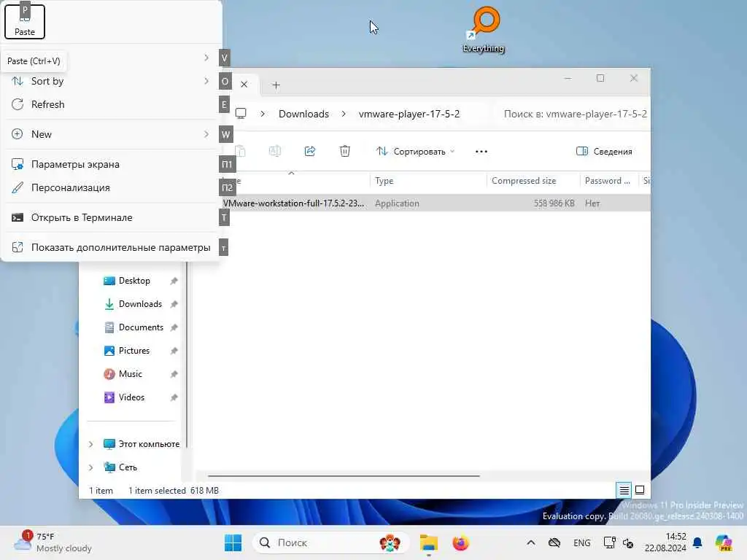This screenshot has width=747, height=560.
Task: Click the horizontal scrollbar in file list
Action: click(344, 475)
